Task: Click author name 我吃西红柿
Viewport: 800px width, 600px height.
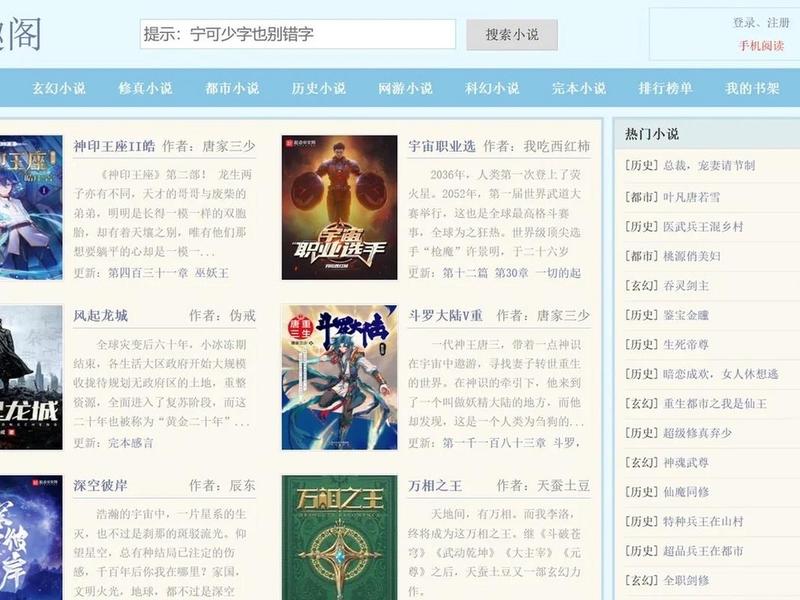Action: 557,146
